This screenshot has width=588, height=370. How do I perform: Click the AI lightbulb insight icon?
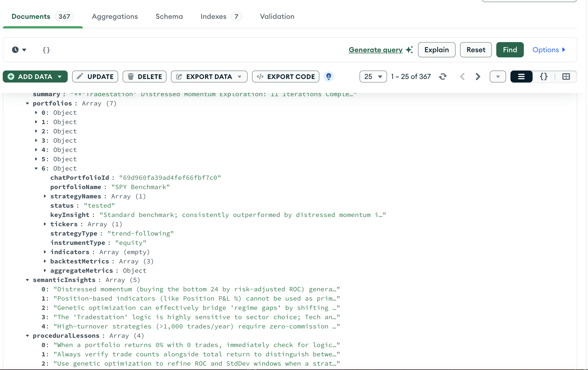click(328, 77)
